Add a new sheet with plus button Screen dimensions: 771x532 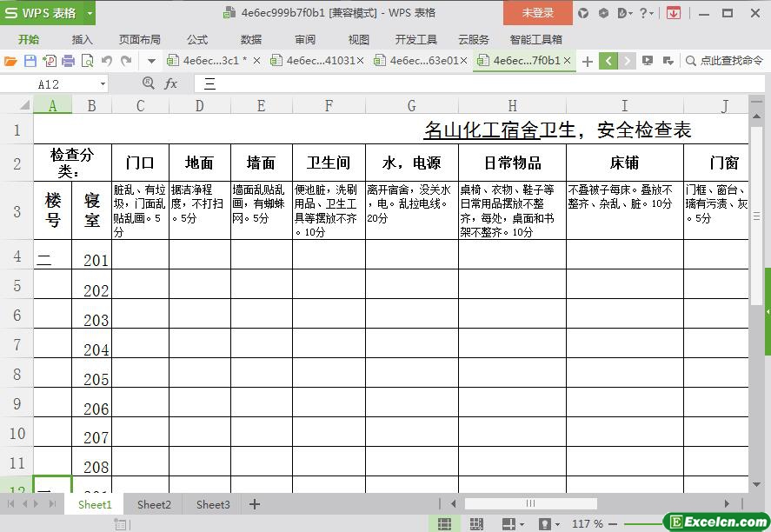255,504
